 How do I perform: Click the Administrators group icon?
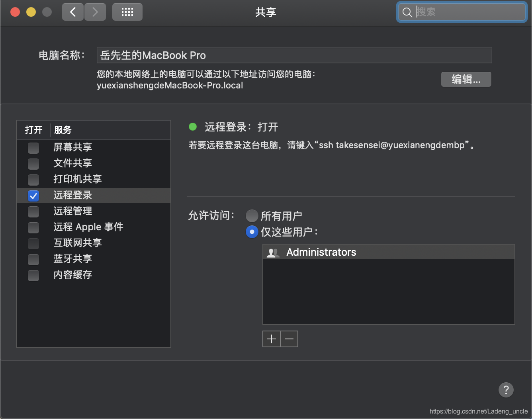(273, 253)
